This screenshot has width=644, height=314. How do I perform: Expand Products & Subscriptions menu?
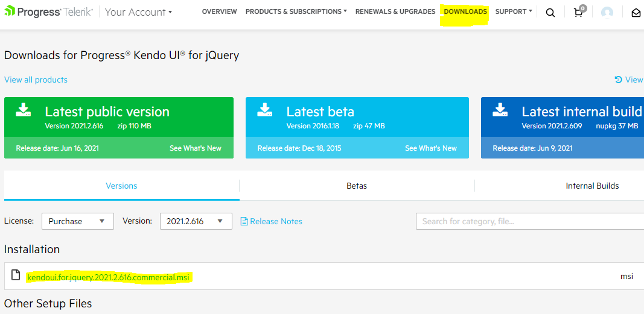(x=296, y=11)
